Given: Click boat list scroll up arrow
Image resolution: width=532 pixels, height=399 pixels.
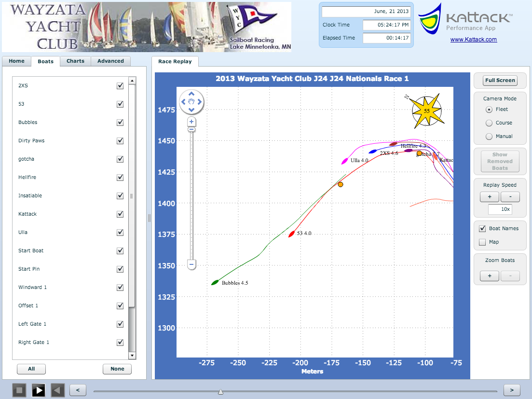Looking at the screenshot, I should click(132, 81).
